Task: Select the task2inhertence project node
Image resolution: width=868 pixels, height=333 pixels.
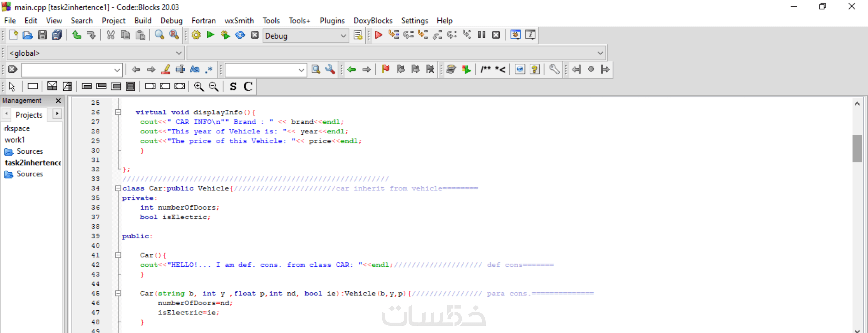Action: point(33,163)
